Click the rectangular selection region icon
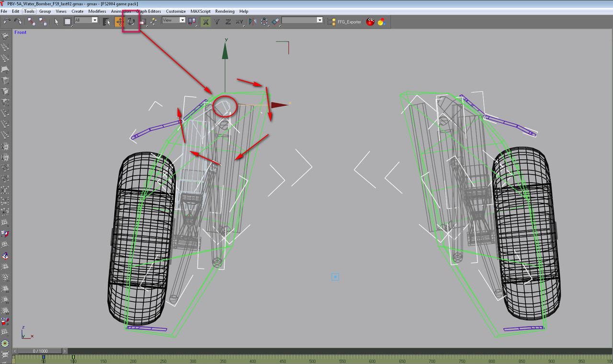The width and height of the screenshot is (613, 364). click(68, 22)
